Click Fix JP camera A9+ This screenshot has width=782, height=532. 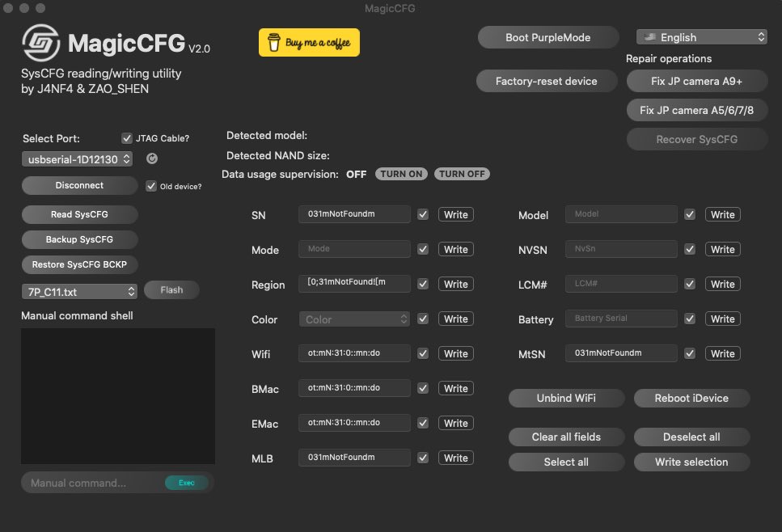[x=697, y=81]
